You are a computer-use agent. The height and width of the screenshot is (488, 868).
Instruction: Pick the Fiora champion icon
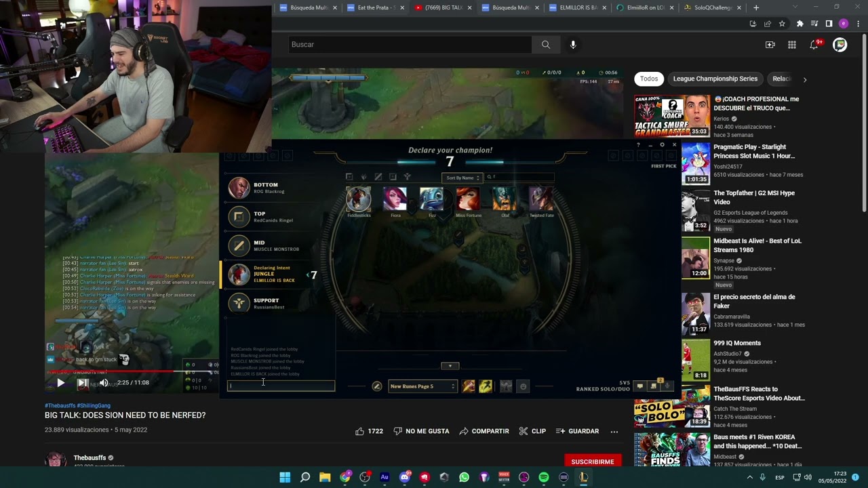tap(395, 199)
